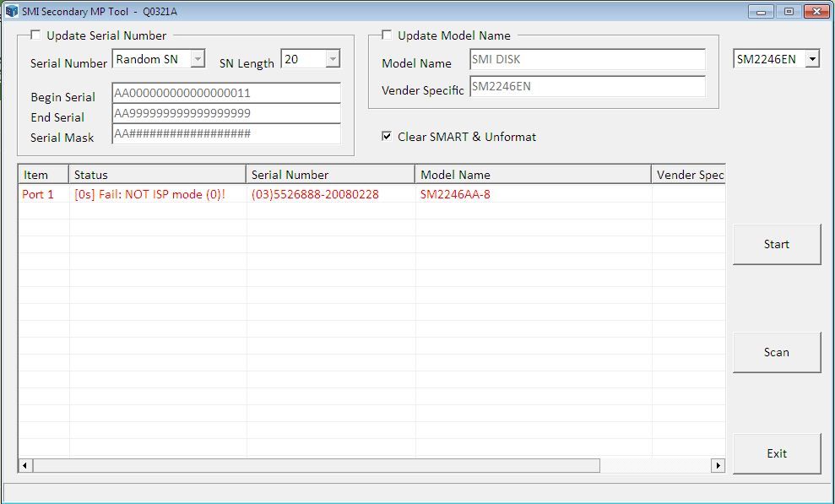
Task: Enable the Update Model Name checkbox
Action: (x=388, y=35)
